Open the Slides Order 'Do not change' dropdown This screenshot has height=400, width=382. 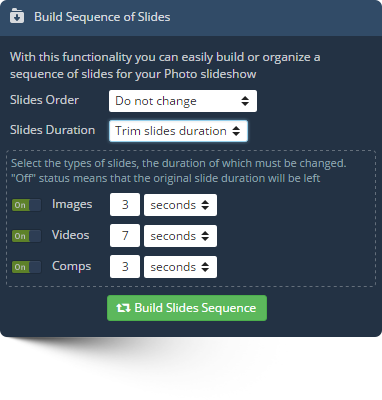point(183,101)
